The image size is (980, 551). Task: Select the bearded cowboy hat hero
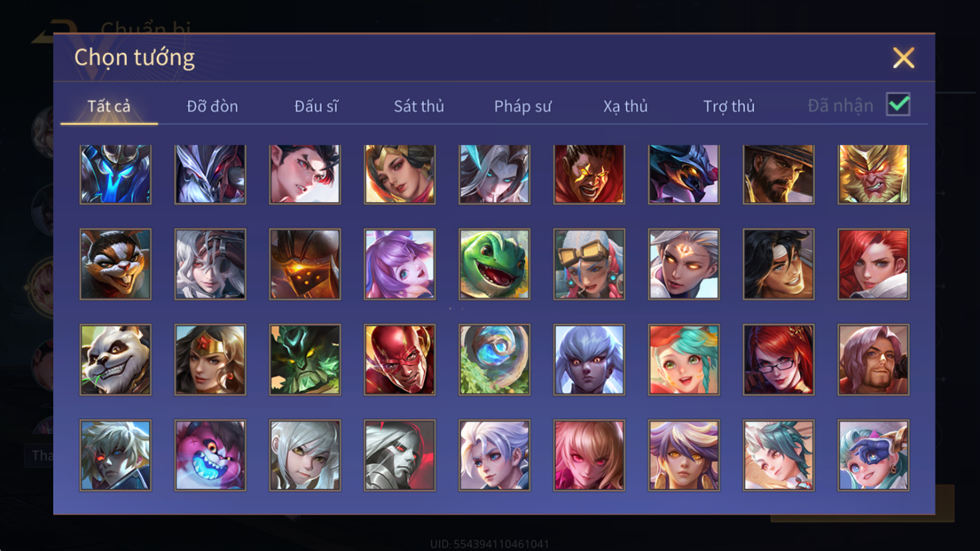tap(779, 174)
